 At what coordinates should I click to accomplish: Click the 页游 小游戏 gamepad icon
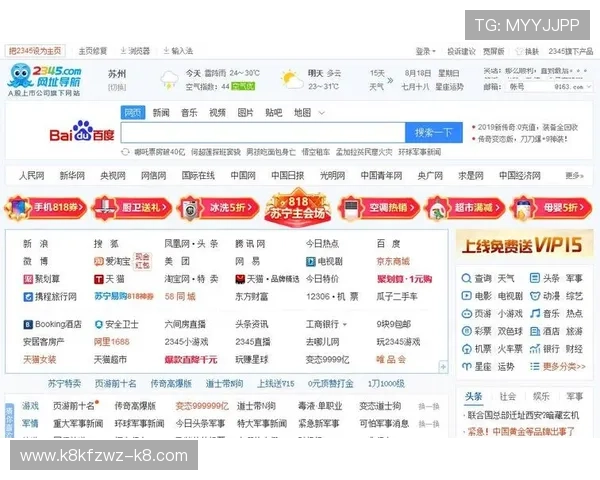(x=466, y=313)
